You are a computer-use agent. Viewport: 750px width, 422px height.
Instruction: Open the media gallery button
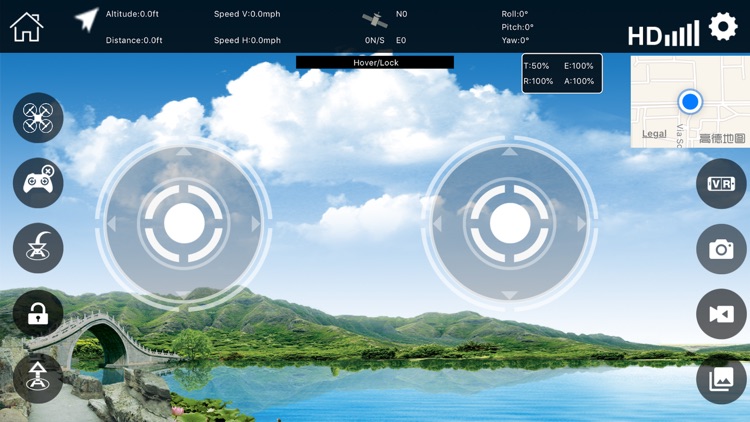click(721, 379)
